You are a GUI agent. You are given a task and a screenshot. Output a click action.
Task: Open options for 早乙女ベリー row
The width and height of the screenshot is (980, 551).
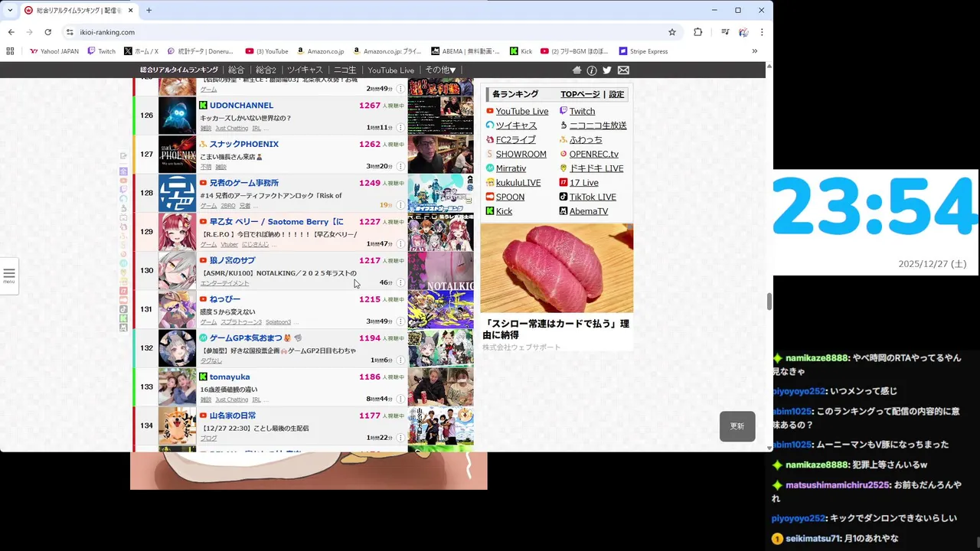point(400,244)
